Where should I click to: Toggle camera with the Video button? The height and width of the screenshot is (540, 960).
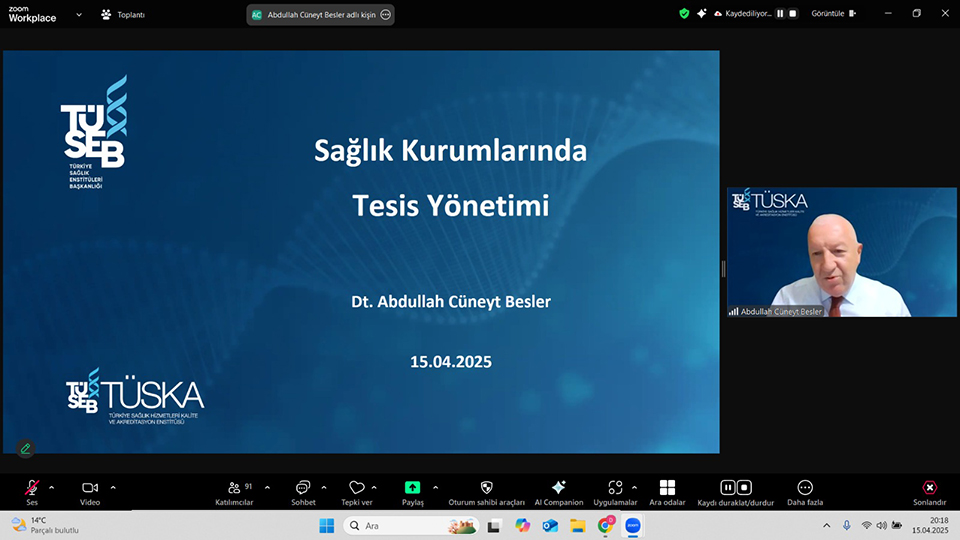coord(90,488)
